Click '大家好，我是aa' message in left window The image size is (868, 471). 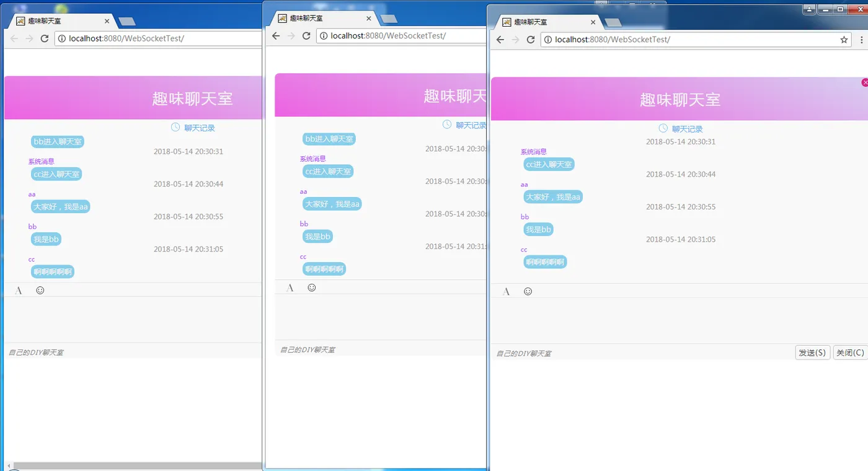61,206
